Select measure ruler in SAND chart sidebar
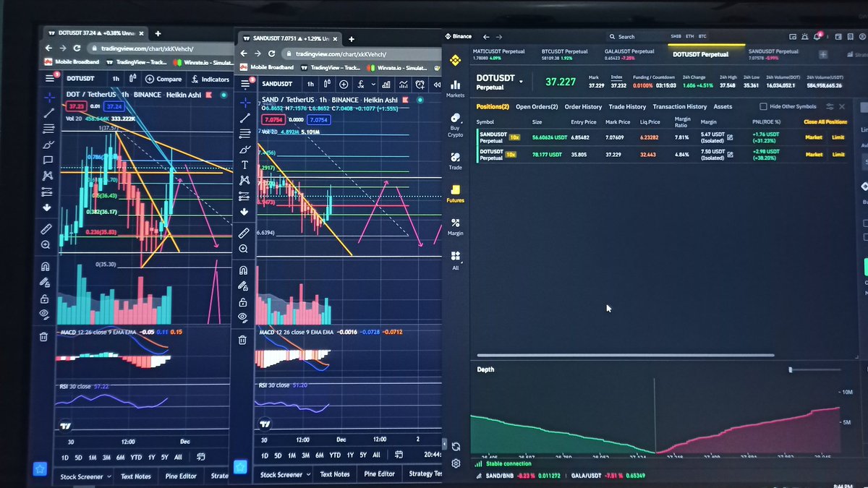Screen dimensions: 868x488 pyautogui.click(x=244, y=233)
